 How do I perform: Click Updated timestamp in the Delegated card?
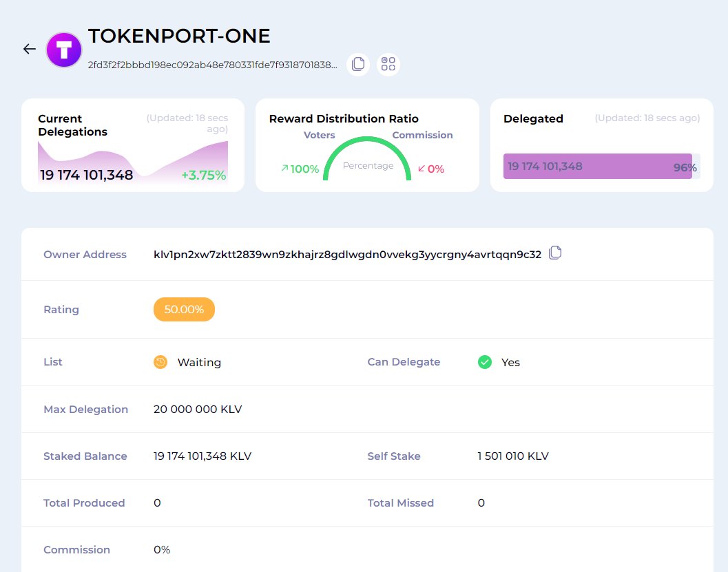[647, 118]
